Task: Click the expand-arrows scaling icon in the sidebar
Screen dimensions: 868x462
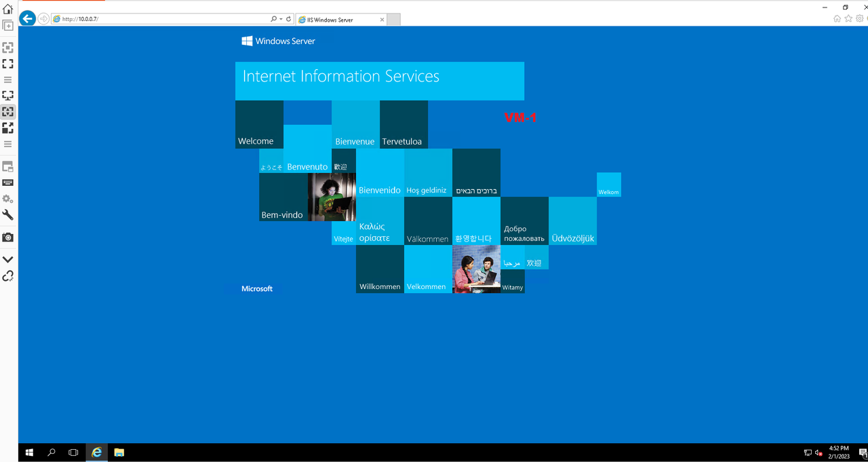Action: pyautogui.click(x=8, y=128)
